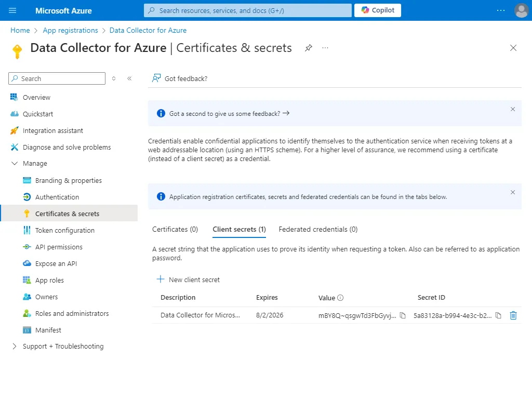Collapse the sidebar with double chevron
This screenshot has height=399, width=532.
tap(129, 78)
